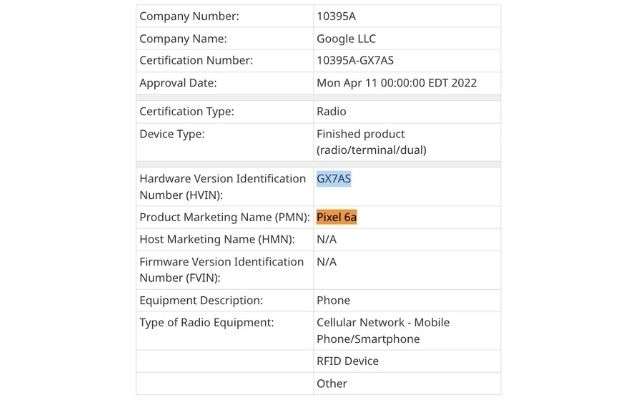This screenshot has height=400, width=640.
Task: Select the RFID Device row
Action: pos(347,361)
